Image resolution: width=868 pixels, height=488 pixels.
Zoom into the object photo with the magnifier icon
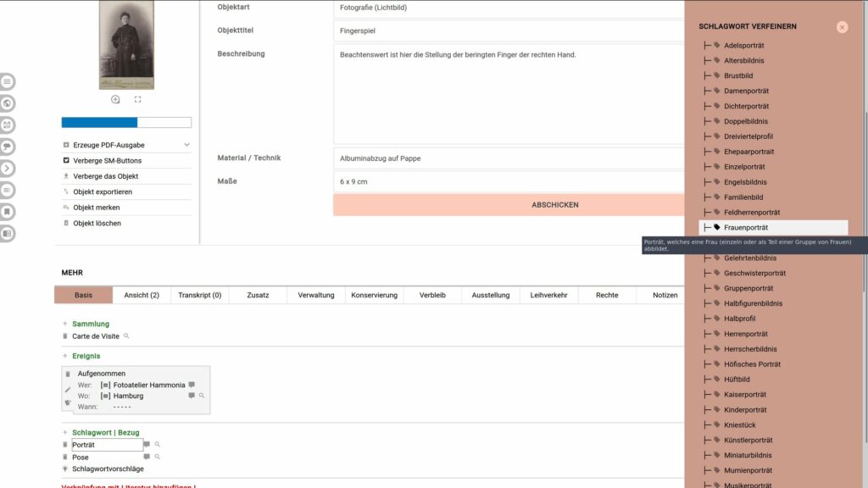(x=115, y=100)
